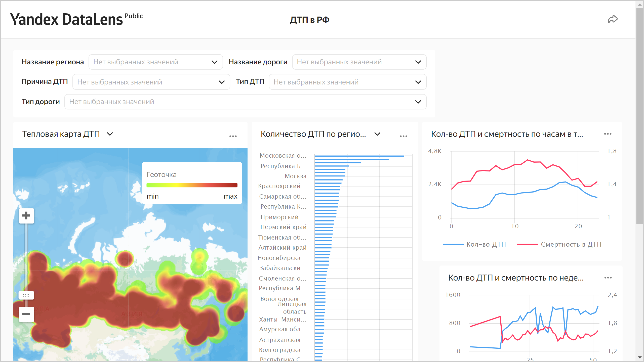
Task: Open the Название региона dropdown
Action: pos(155,62)
